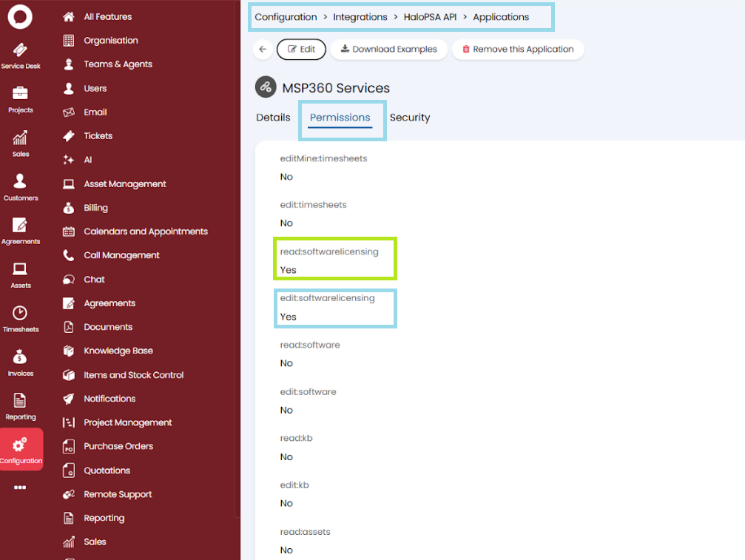Click HaloPSA API in the breadcrumb
This screenshot has height=560, width=745.
[x=430, y=16]
